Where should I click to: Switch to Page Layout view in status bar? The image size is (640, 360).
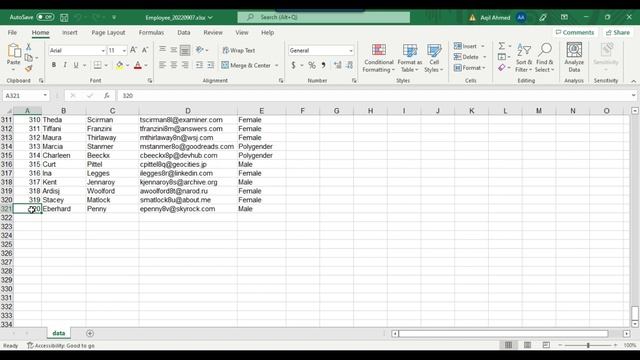(527, 345)
